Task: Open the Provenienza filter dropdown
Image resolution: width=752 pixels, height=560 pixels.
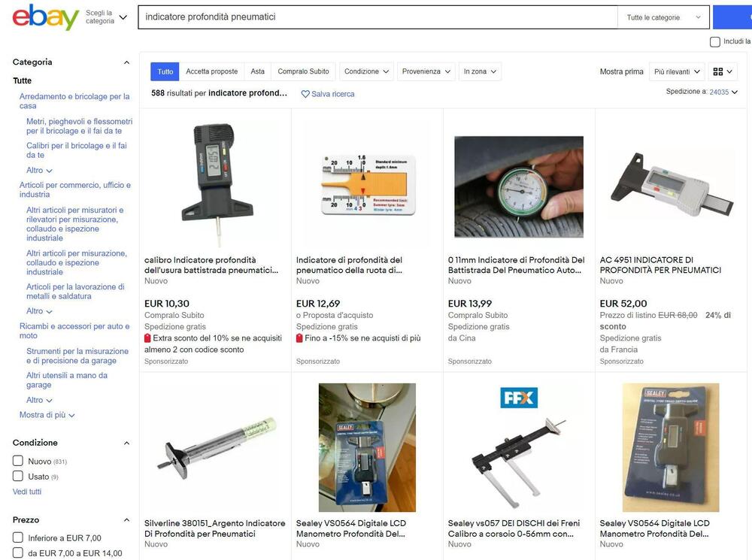Action: click(426, 71)
